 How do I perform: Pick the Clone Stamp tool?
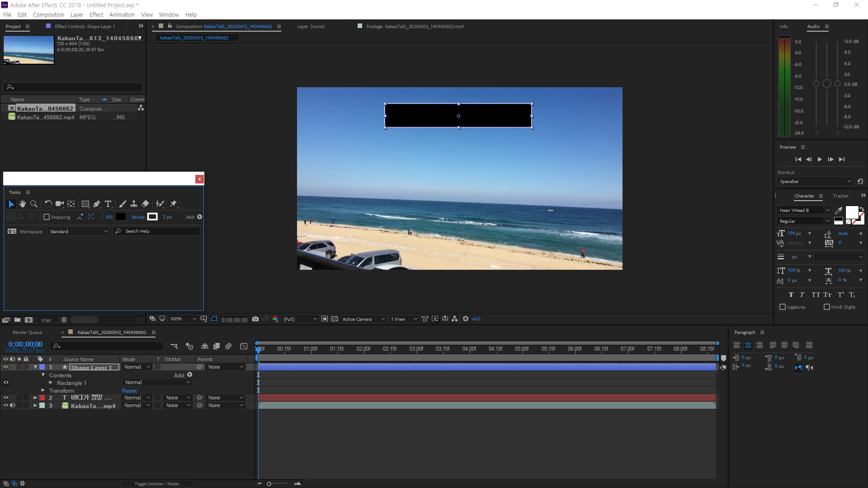pos(134,204)
